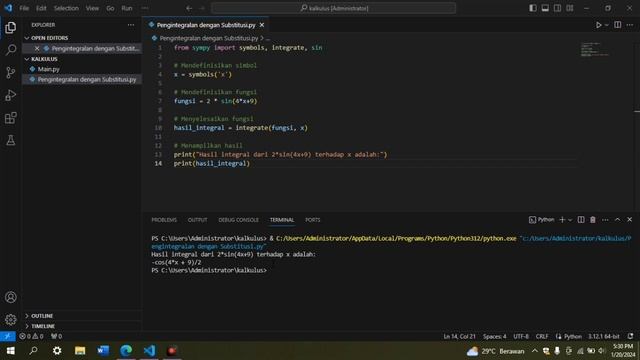Close the file in Open Editors list
Image resolution: width=640 pixels, height=360 pixels.
[37, 48]
